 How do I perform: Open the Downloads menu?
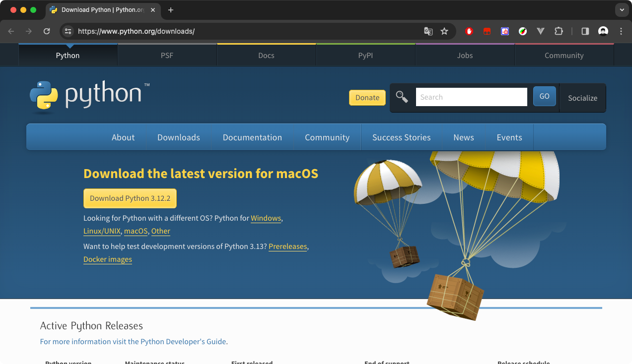179,137
